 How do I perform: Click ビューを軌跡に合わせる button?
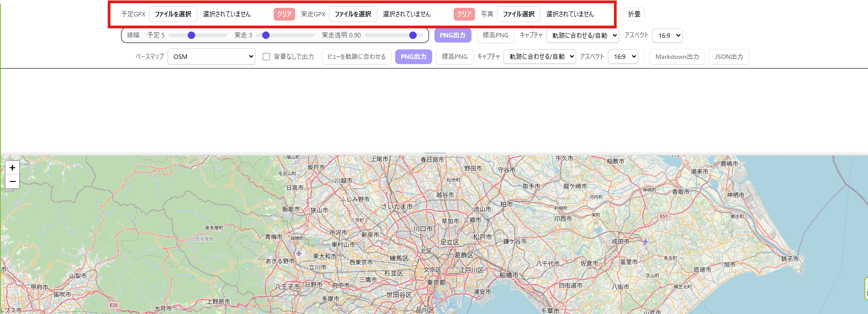[356, 57]
